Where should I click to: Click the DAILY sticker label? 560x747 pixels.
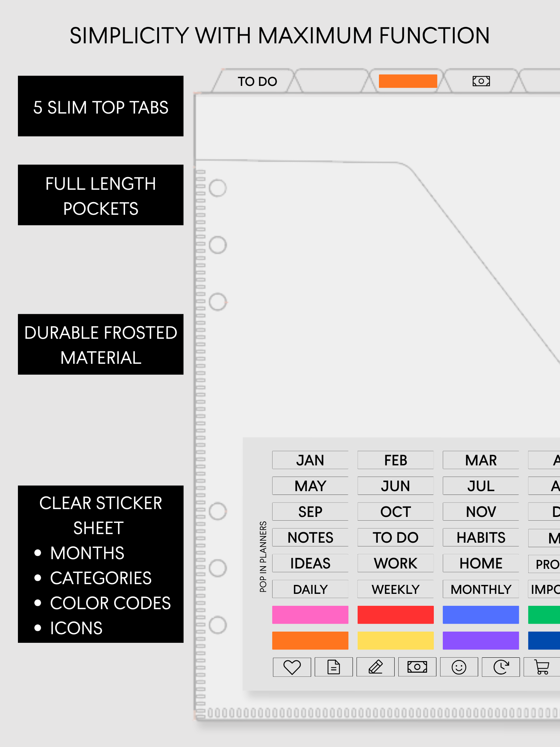pyautogui.click(x=310, y=589)
